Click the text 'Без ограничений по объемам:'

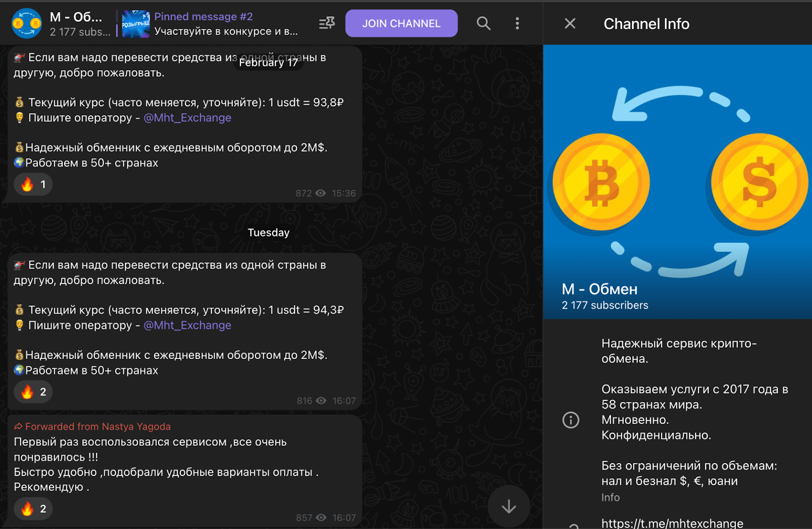pyautogui.click(x=689, y=466)
